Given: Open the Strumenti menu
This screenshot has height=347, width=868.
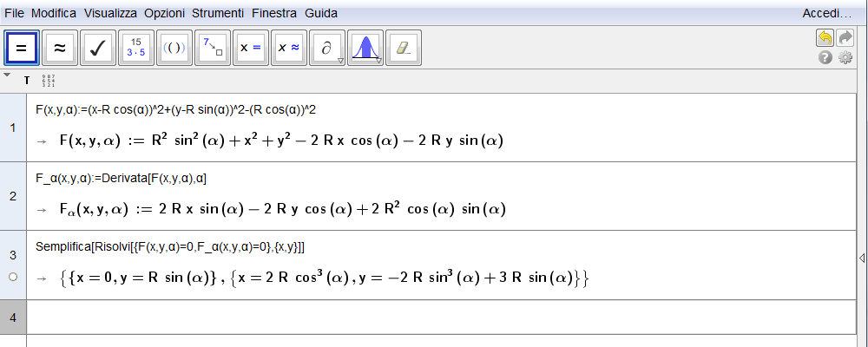Looking at the screenshot, I should [x=218, y=14].
